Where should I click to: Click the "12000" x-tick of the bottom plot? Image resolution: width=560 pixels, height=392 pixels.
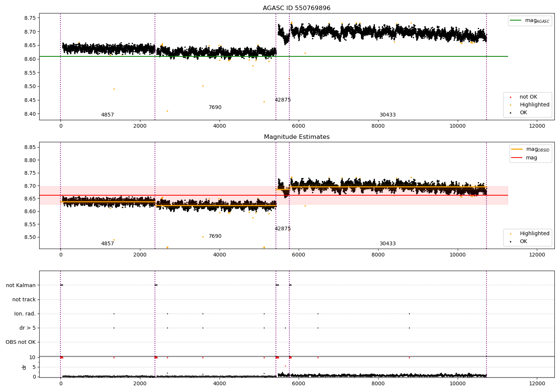click(x=537, y=383)
